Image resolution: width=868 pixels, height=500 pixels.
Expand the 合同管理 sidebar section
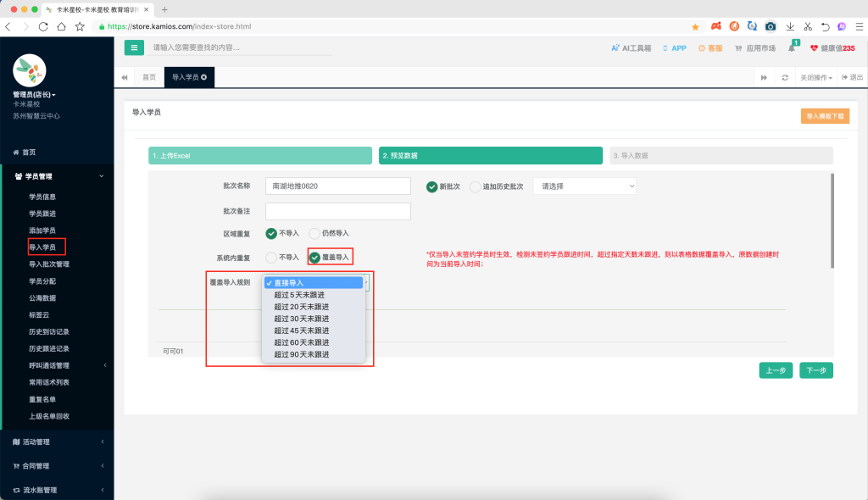[57, 465]
